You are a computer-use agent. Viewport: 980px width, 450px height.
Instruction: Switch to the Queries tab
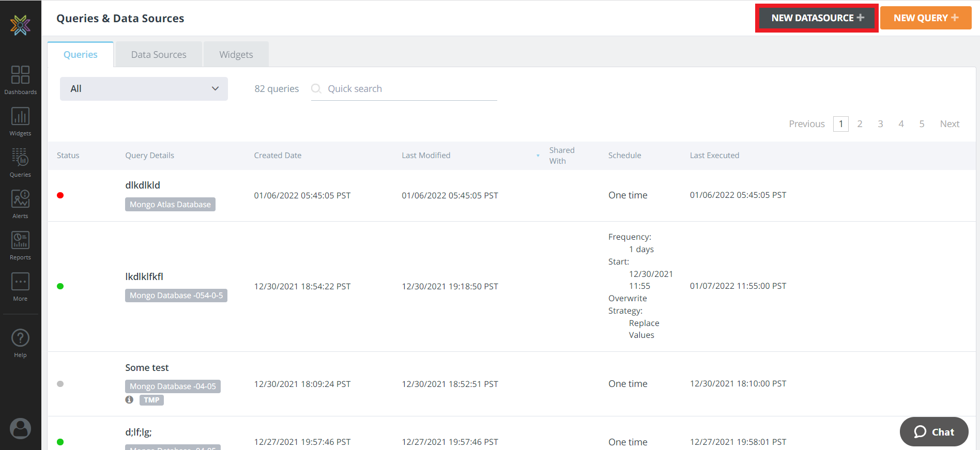point(80,54)
